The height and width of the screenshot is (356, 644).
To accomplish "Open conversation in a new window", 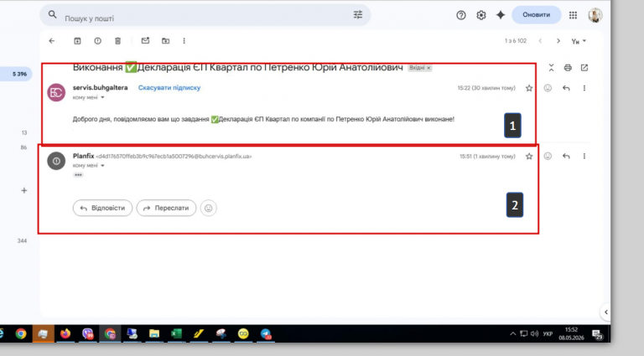I will (584, 68).
